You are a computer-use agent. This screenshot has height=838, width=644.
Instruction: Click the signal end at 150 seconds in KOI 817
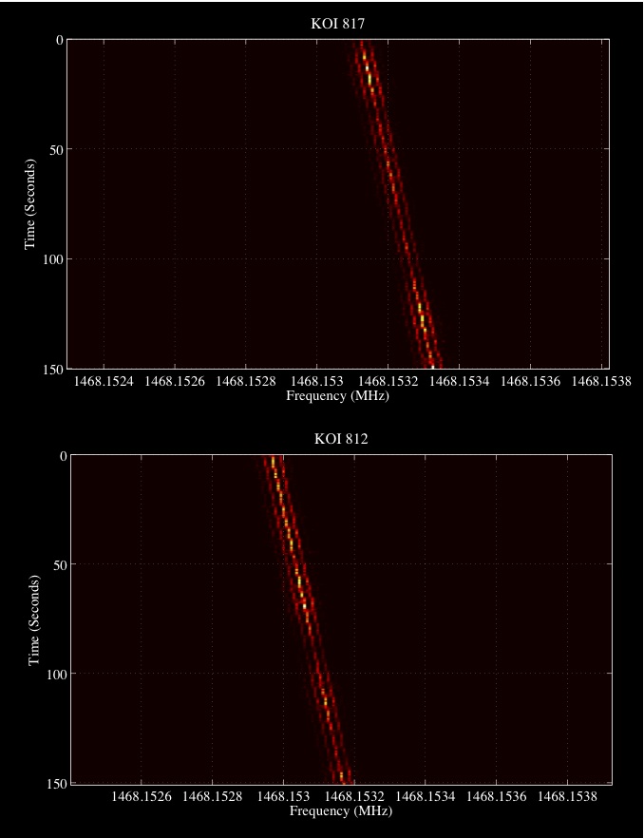[432, 364]
